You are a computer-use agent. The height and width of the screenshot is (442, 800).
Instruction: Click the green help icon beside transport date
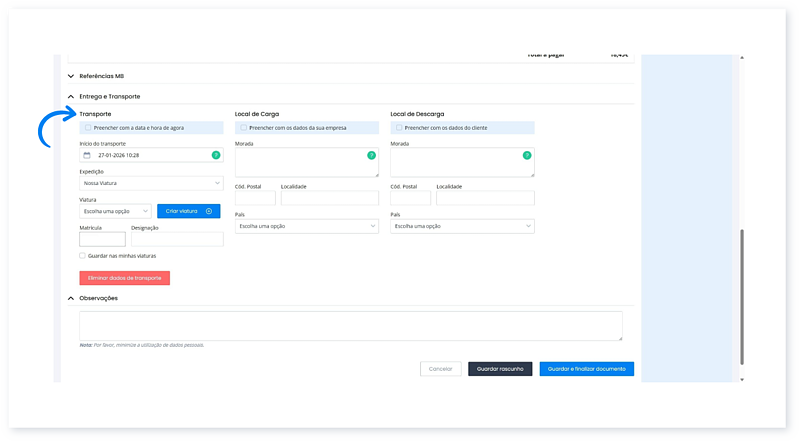coord(215,155)
